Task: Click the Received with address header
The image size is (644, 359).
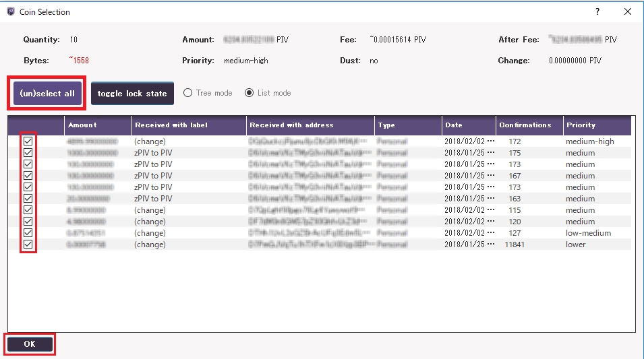Action: 310,125
